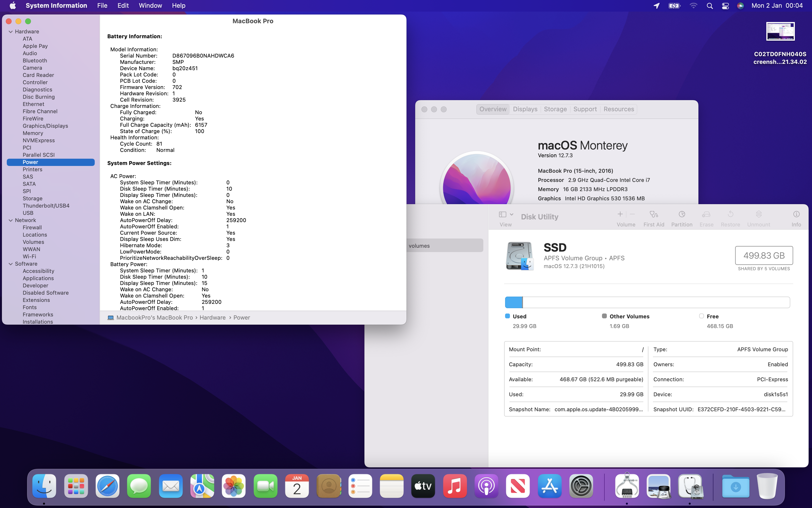Open the Help menu
Screen dimensions: 812x508
tap(179, 6)
